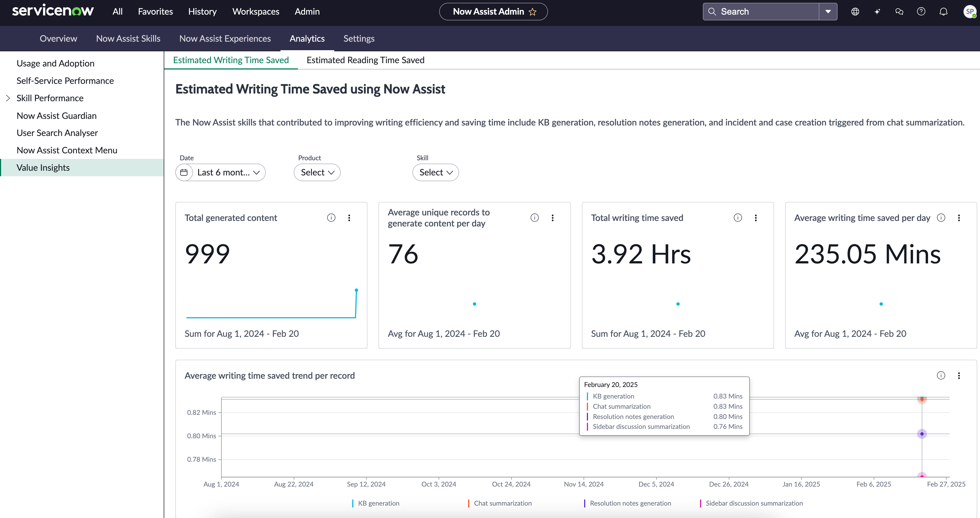Toggle Chat summarization legend series
The image size is (980, 518).
point(499,503)
